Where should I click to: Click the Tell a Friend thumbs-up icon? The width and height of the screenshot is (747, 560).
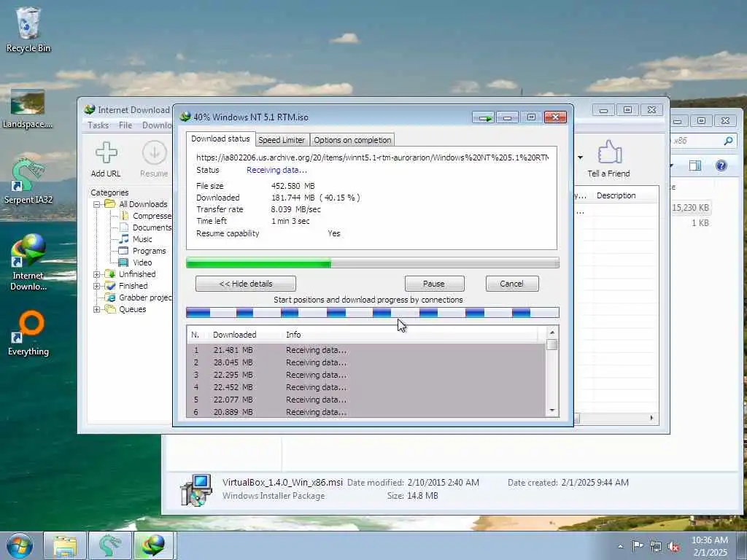click(609, 160)
